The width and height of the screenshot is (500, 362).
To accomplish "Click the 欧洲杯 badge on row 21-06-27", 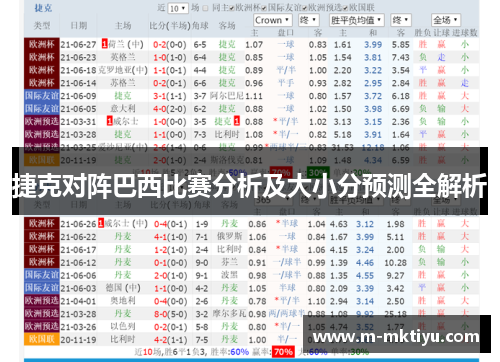I will pyautogui.click(x=42, y=44).
